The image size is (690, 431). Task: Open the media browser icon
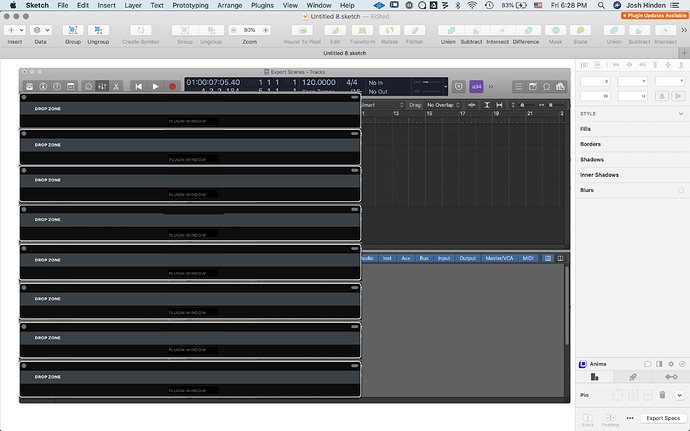(x=560, y=87)
